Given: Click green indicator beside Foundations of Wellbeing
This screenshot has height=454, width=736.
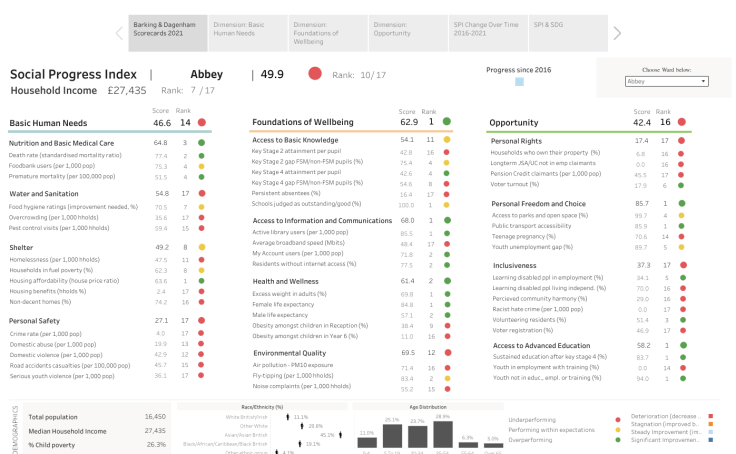Looking at the screenshot, I should (447, 122).
